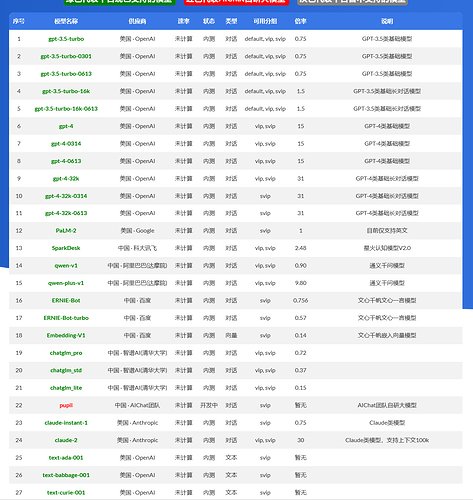Select the gpt-4-32k-0613 model name
473x500 pixels.
[x=66, y=213]
